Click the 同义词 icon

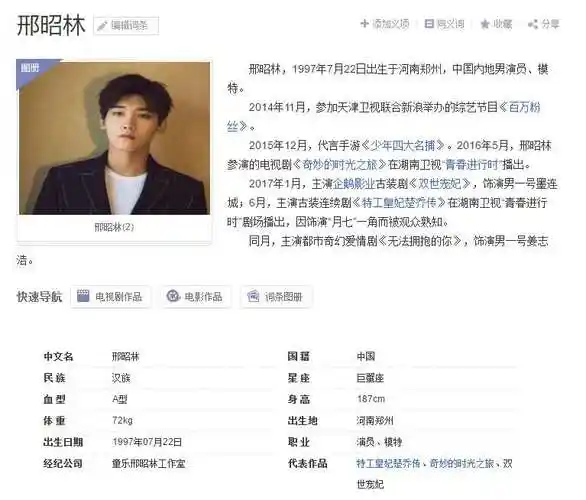click(x=429, y=24)
